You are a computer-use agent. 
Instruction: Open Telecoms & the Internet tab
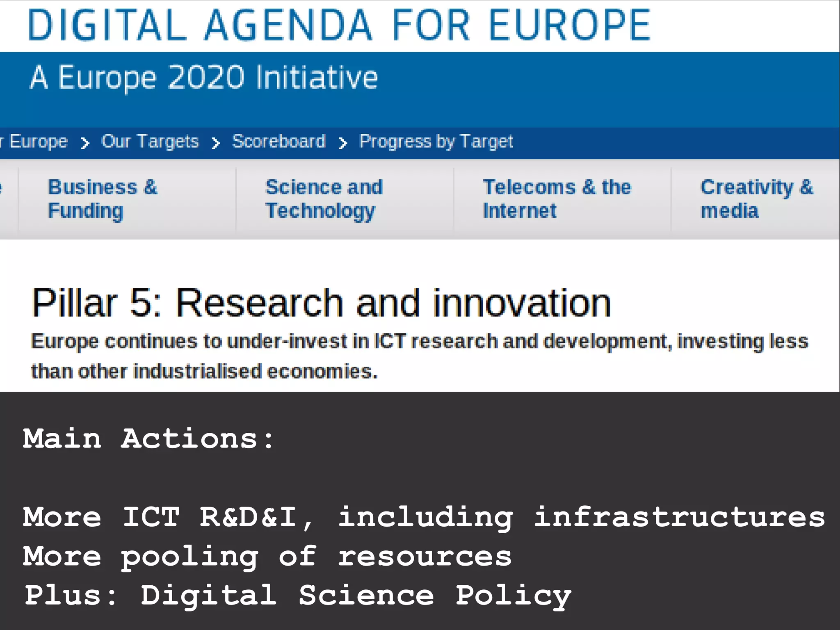pyautogui.click(x=557, y=199)
